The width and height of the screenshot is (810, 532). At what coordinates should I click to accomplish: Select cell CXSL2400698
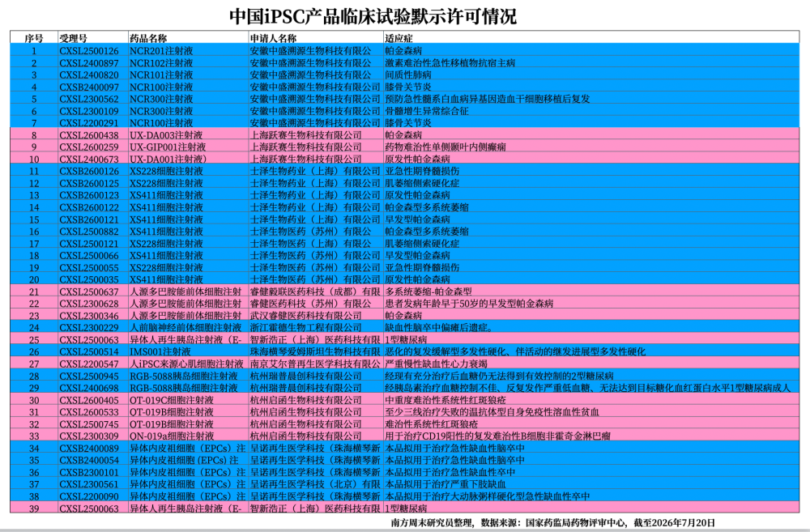(x=89, y=388)
